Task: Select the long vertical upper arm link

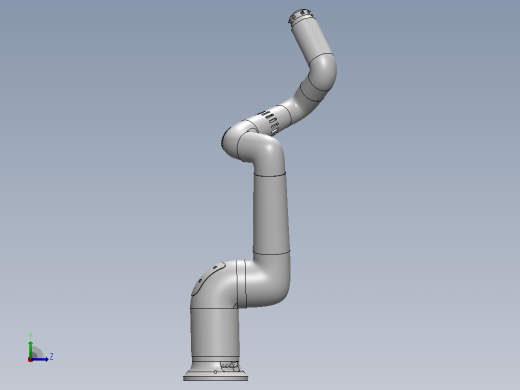Action: [271, 213]
